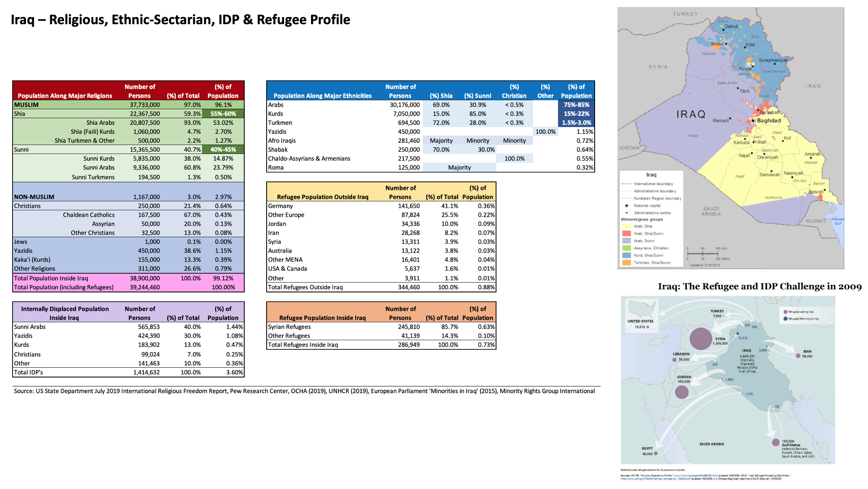868x489 pixels.
Task: Click the Arab, Shia yellow legend swatch
Action: 626,226
